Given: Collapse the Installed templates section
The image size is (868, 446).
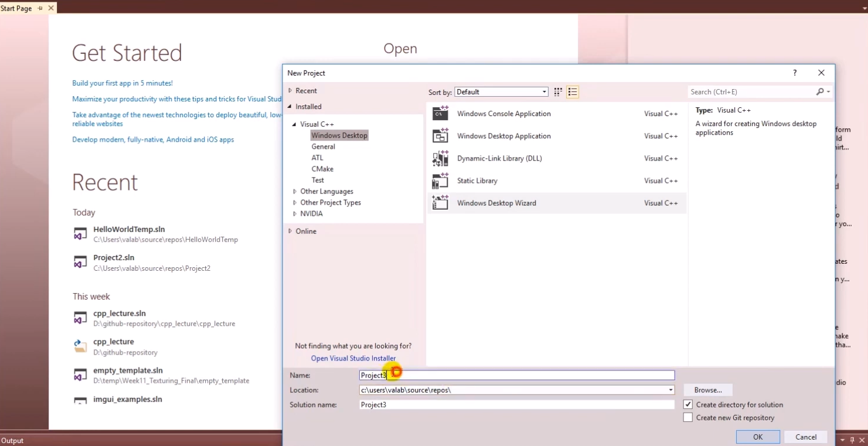Looking at the screenshot, I should 290,107.
